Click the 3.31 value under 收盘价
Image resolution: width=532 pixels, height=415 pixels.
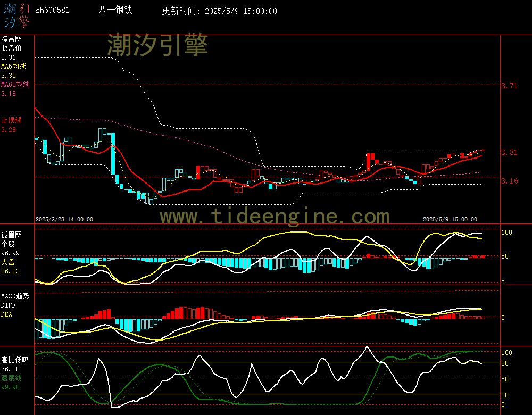[9, 57]
